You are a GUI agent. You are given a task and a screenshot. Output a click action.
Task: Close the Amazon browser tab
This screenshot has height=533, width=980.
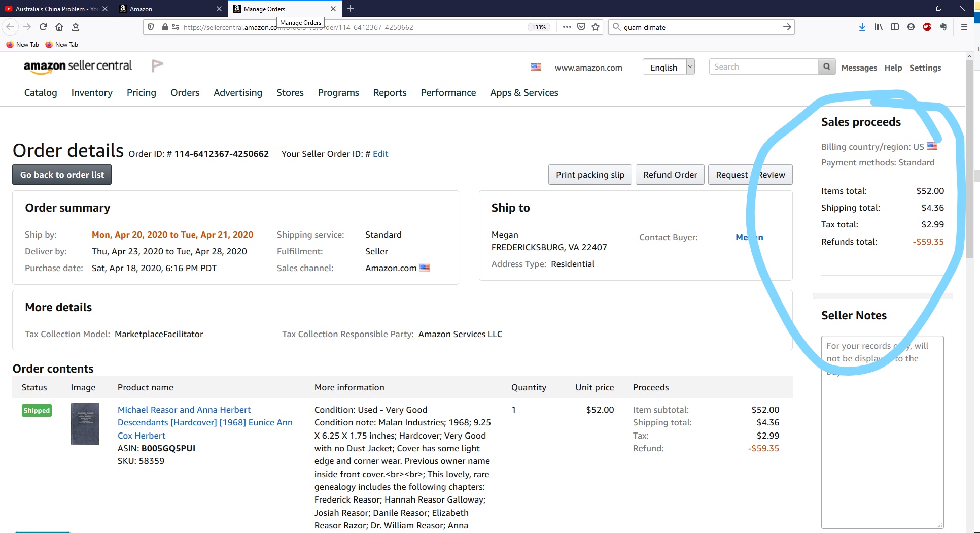[219, 9]
